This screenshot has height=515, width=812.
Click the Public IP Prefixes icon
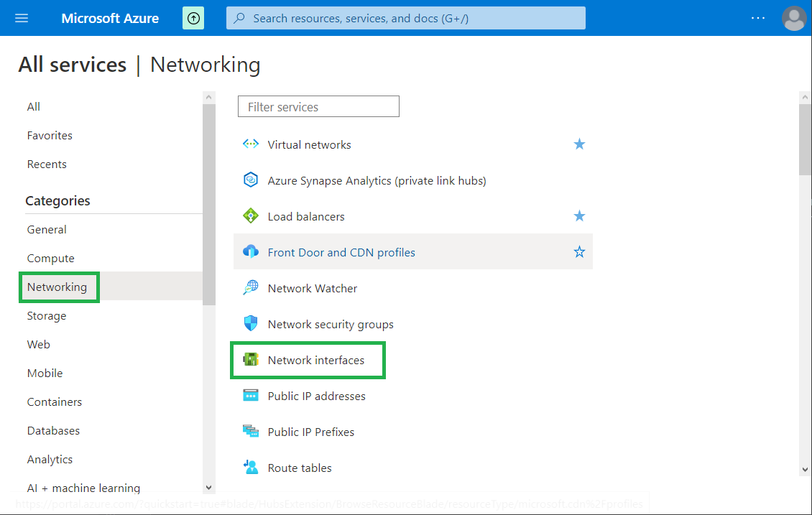click(x=251, y=431)
